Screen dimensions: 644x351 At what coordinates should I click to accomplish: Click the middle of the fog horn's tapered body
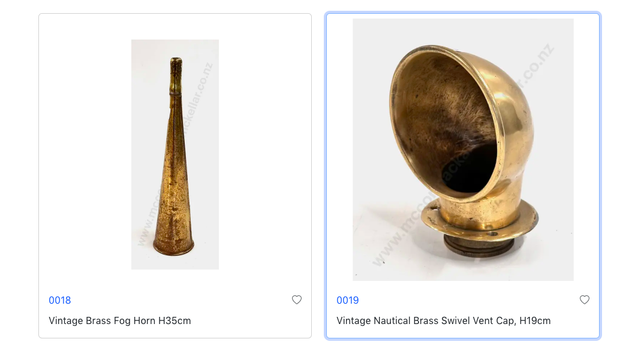(176, 162)
